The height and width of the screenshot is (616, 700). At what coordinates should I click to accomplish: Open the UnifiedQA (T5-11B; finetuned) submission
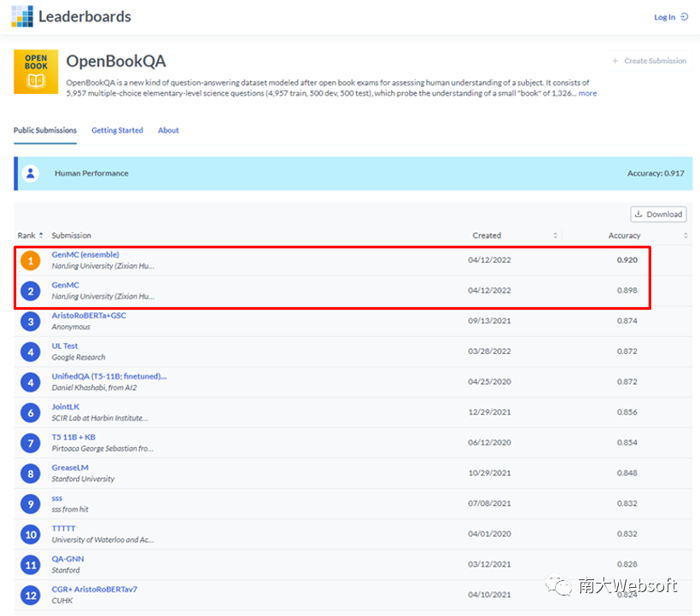[x=109, y=376]
